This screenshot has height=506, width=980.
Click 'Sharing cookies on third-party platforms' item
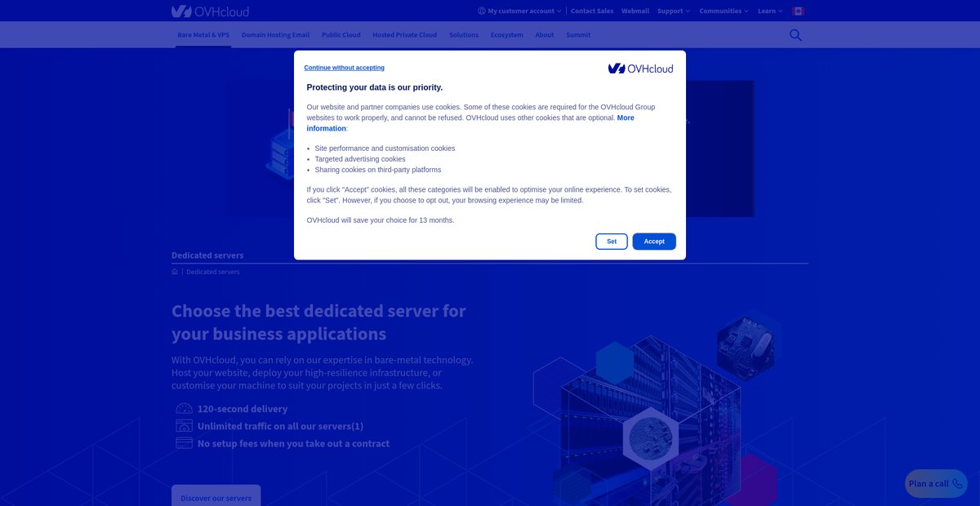point(378,170)
